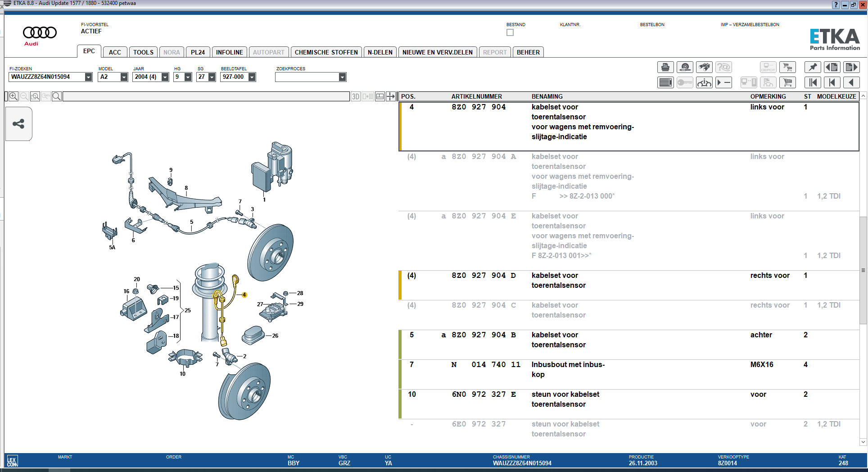Open the CHEMISCHE STOFFEN tab
The height and width of the screenshot is (472, 868).
point(326,52)
